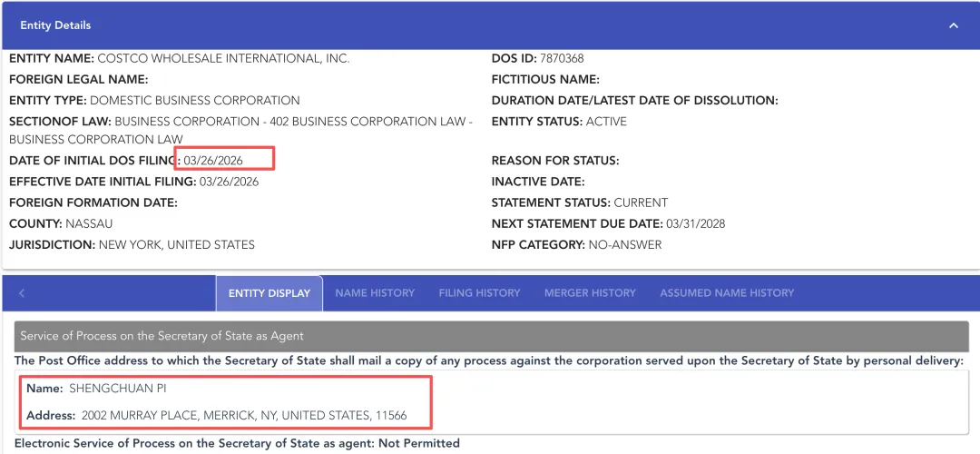The height and width of the screenshot is (454, 980).
Task: Click the Service of Process section header
Action: [x=162, y=336]
